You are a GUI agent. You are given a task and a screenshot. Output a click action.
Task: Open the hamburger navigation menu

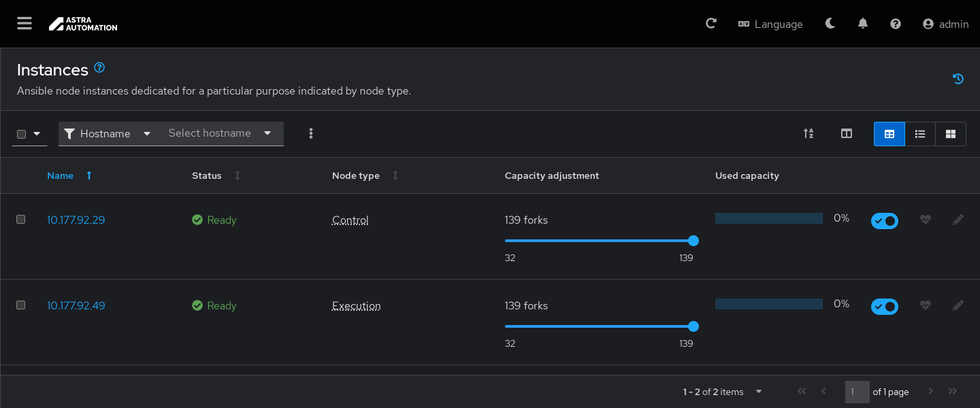24,24
